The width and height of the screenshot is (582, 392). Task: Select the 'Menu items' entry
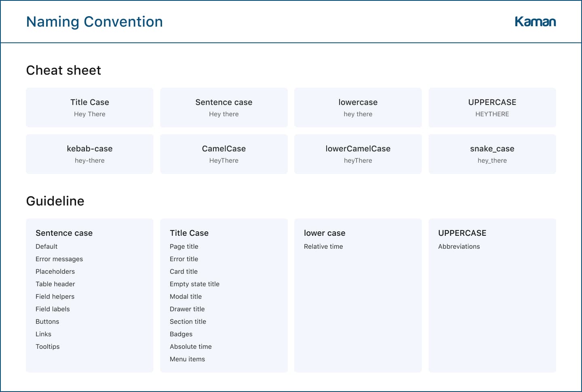[x=188, y=359]
